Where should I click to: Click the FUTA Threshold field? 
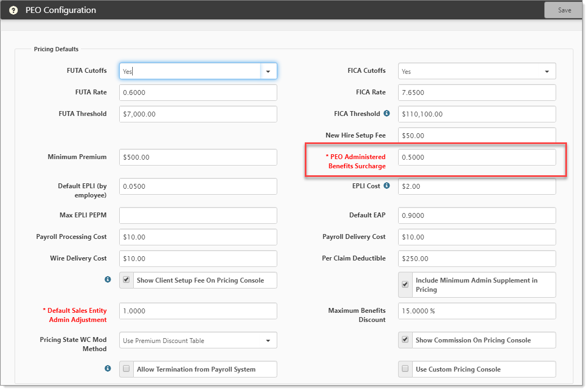click(x=198, y=114)
